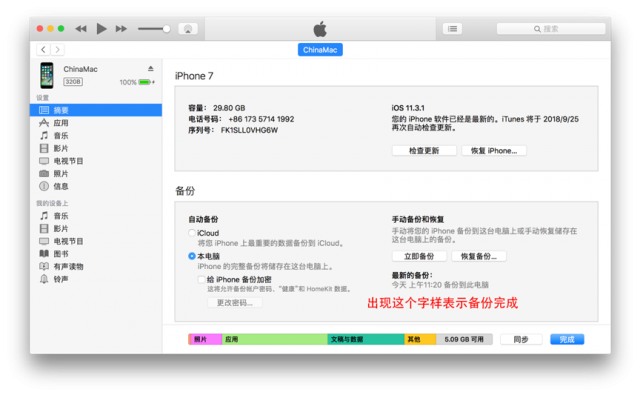Click the 检查更新 button

424,151
